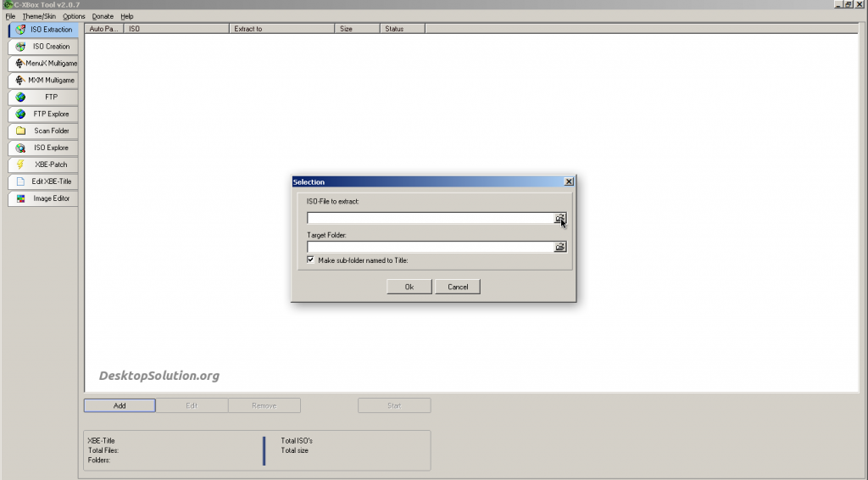This screenshot has width=868, height=480.
Task: Open the File menu
Action: pyautogui.click(x=10, y=17)
